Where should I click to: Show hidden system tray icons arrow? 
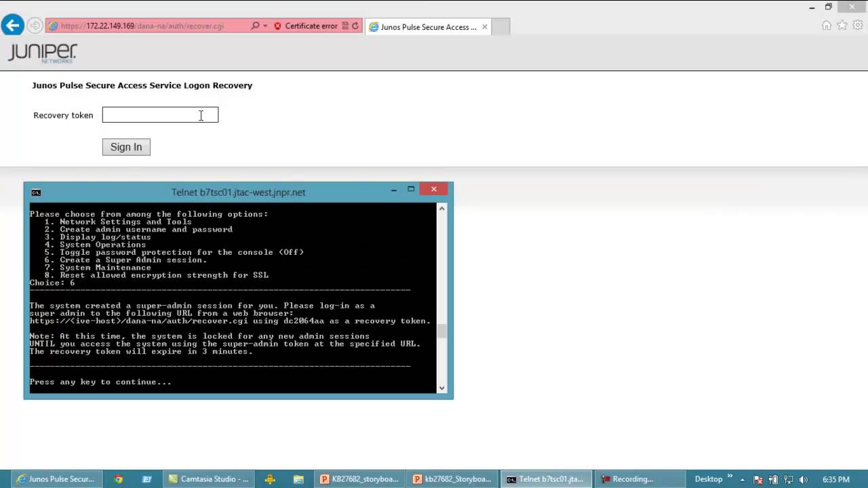coord(743,480)
